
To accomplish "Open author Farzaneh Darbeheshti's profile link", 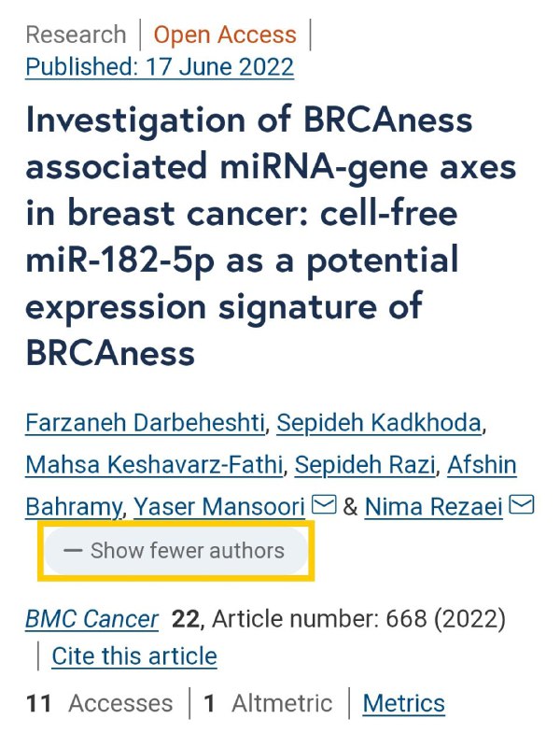I will 146,423.
